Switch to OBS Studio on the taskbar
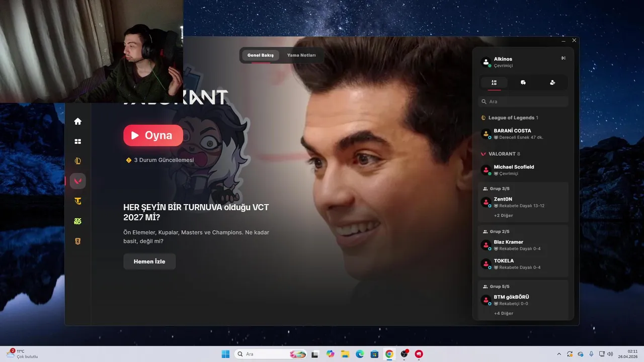This screenshot has height=362, width=644. (x=404, y=354)
